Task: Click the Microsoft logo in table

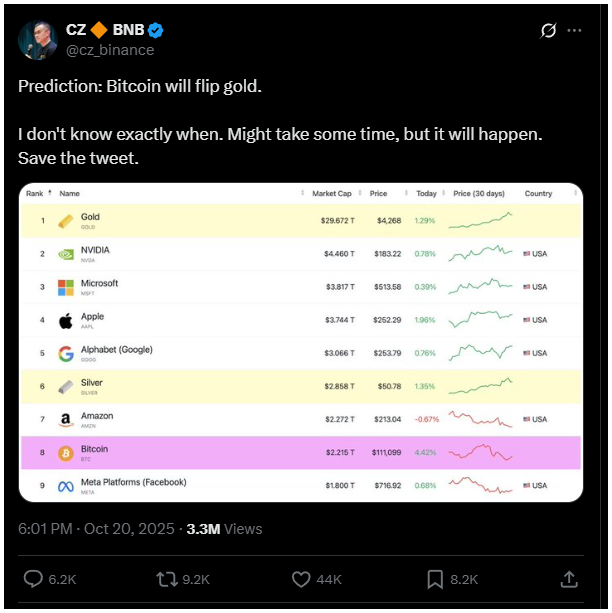Action: coord(66,287)
